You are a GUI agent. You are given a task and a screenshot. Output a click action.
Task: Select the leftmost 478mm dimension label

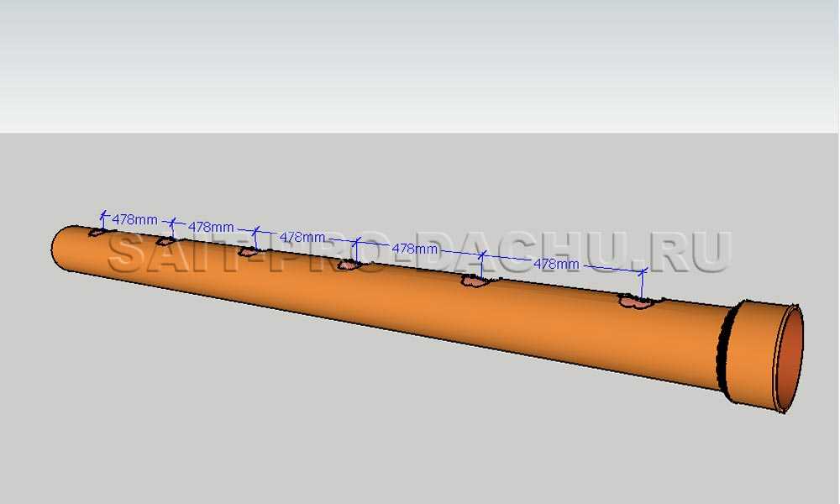[x=134, y=219]
